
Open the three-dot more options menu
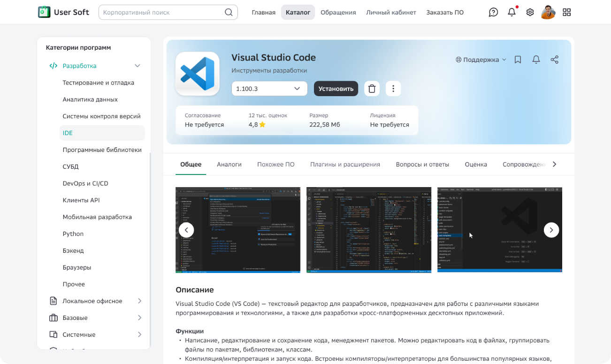pos(393,89)
